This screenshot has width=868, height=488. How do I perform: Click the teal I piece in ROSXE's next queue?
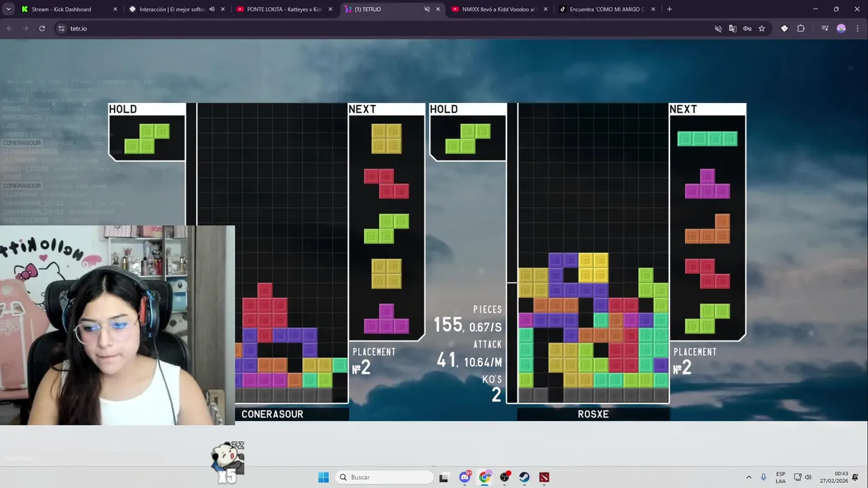[707, 139]
